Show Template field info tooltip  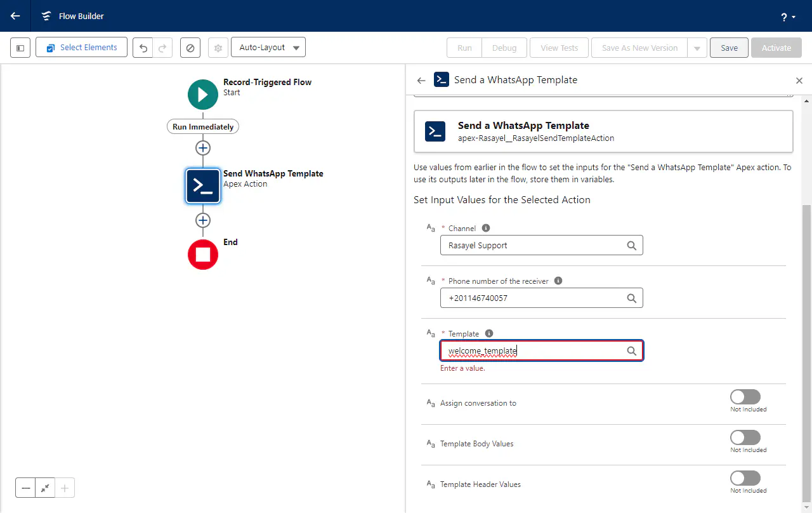coord(489,333)
